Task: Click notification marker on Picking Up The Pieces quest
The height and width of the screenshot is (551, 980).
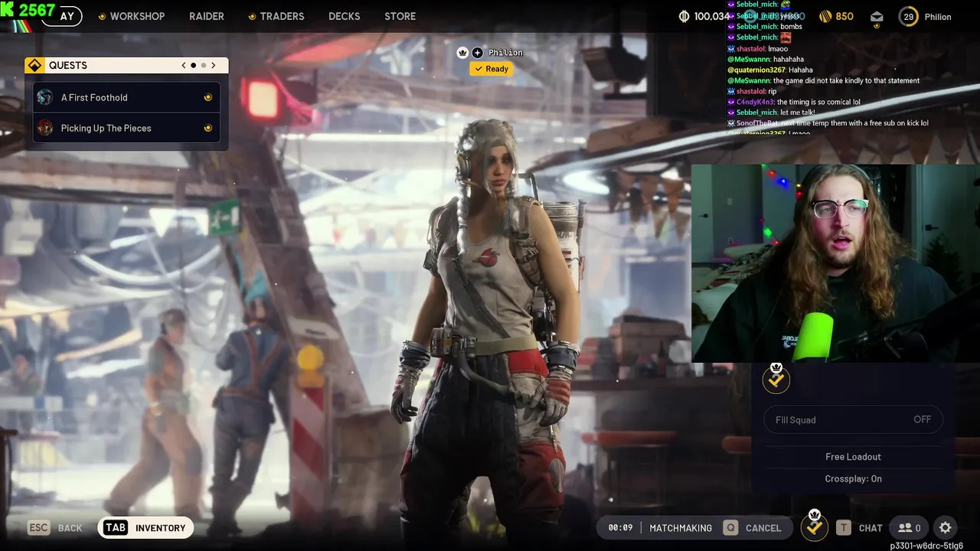Action: 207,128
